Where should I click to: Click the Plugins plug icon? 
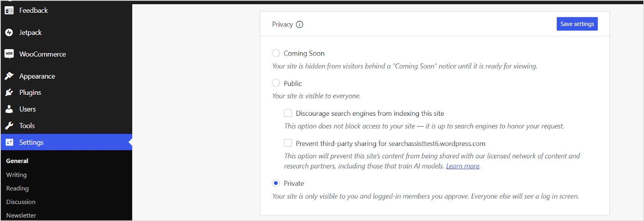(9, 92)
